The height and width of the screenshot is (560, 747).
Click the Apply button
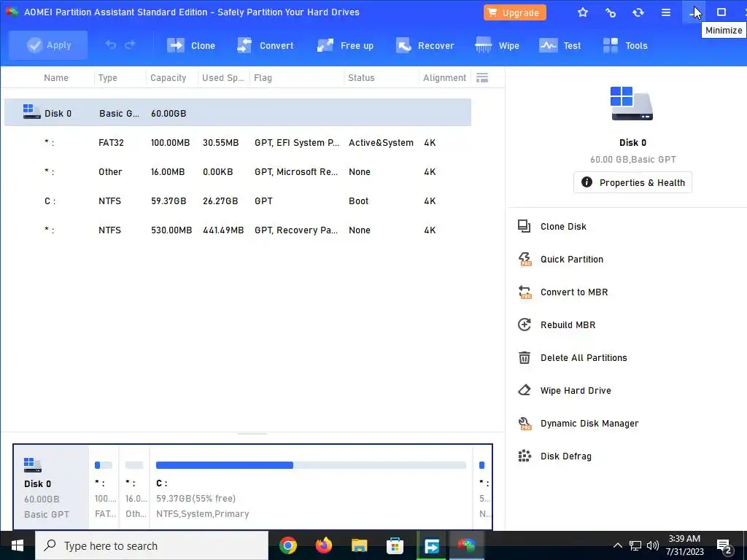(x=48, y=45)
